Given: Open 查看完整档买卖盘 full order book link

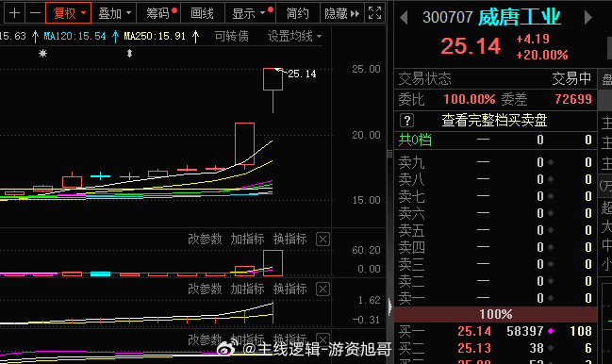Looking at the screenshot, I should click(x=494, y=121).
